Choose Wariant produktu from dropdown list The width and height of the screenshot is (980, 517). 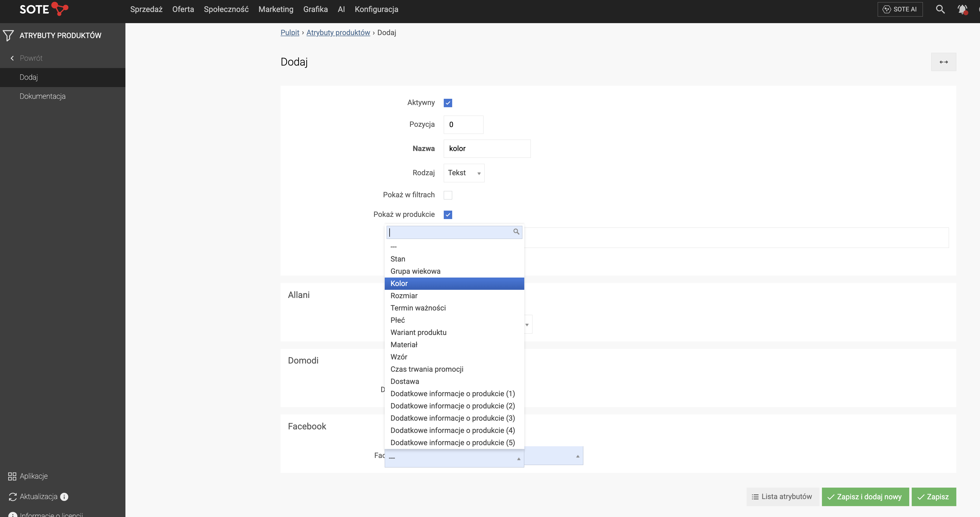418,333
